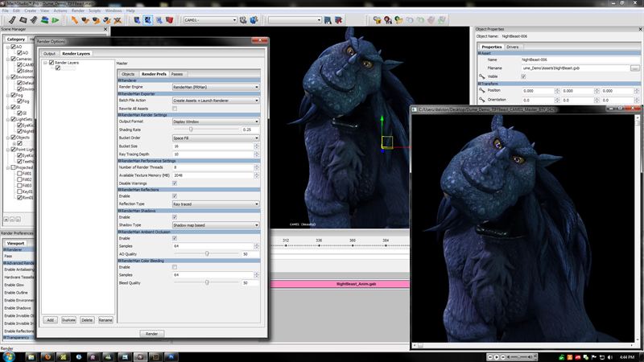Open the Output tab in Render Options
644x362 pixels.
[50, 54]
